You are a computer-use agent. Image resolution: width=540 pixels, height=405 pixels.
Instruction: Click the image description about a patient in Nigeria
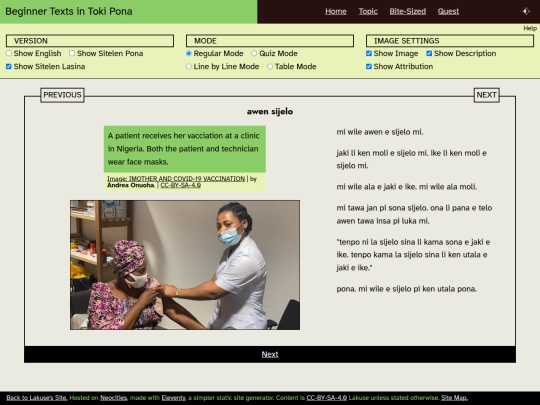(x=185, y=149)
